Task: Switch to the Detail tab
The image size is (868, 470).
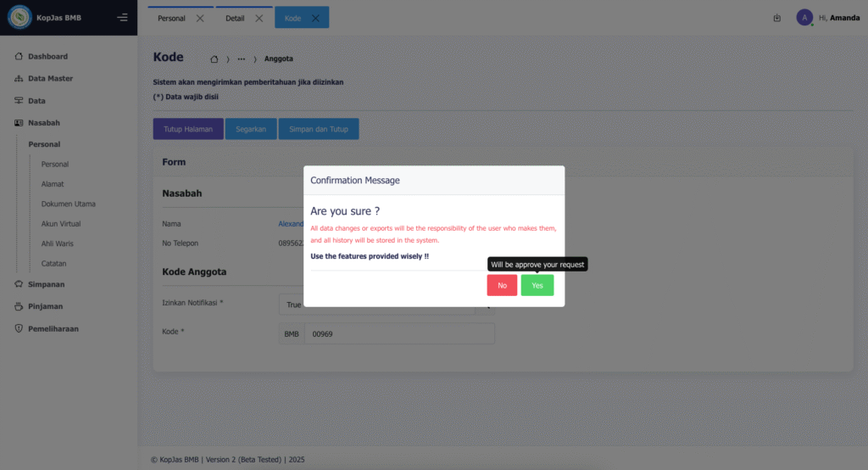Action: pos(235,18)
